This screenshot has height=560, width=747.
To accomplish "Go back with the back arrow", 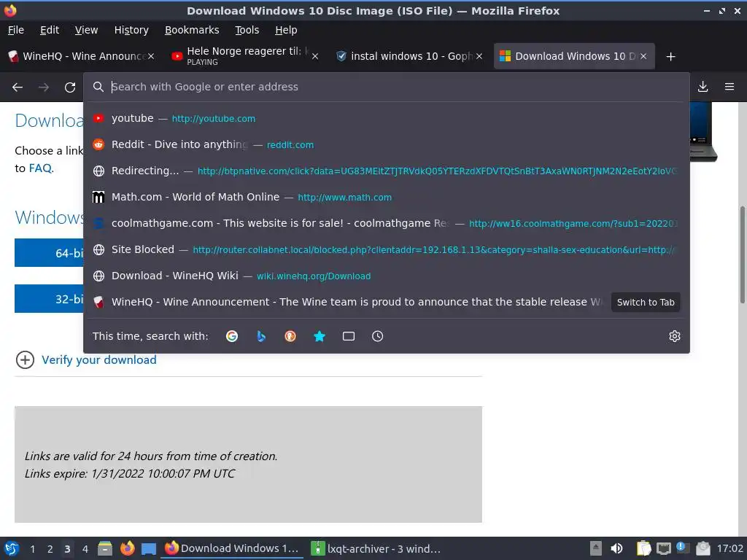I will click(x=18, y=87).
